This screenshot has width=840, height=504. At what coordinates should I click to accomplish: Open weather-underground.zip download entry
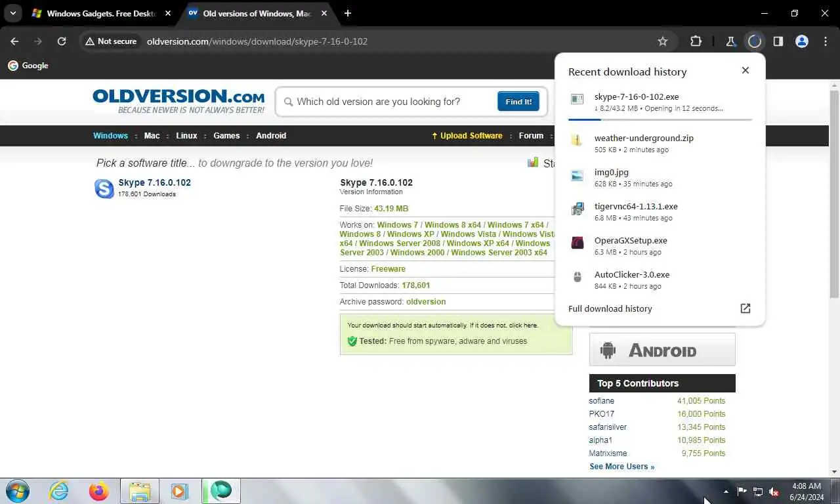click(x=660, y=143)
